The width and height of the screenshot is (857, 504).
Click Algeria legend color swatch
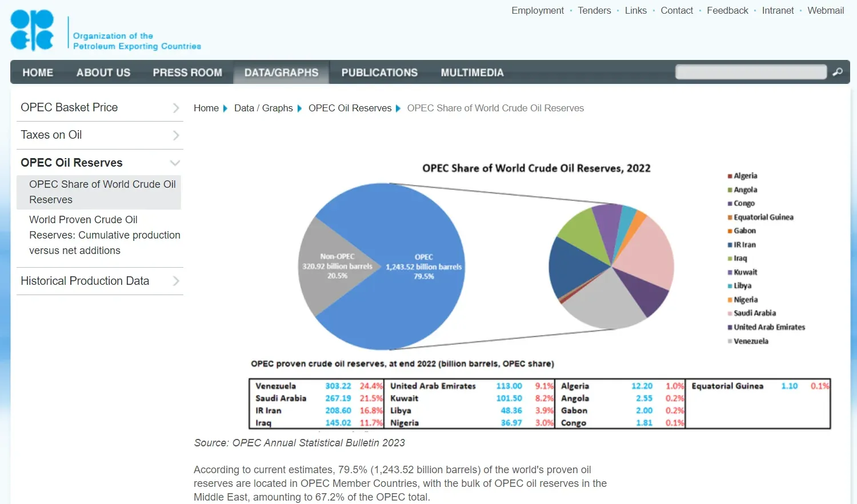point(730,176)
